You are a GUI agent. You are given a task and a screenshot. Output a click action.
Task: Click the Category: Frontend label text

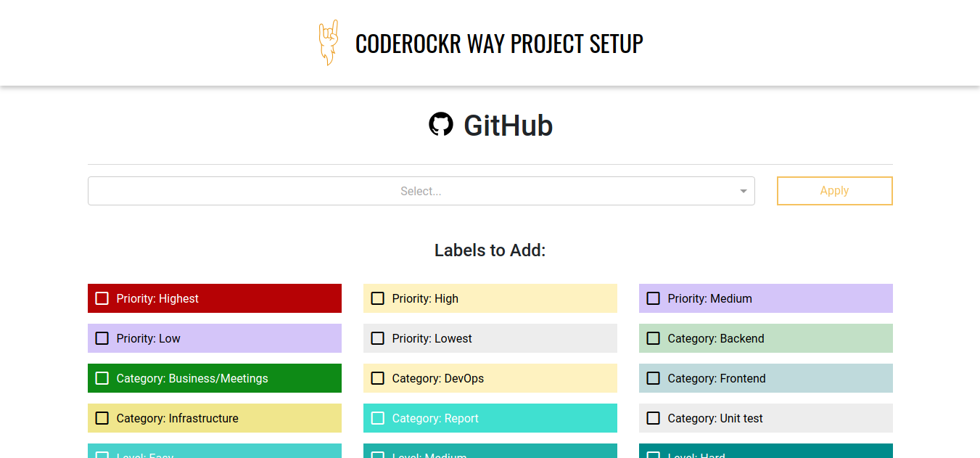point(717,378)
